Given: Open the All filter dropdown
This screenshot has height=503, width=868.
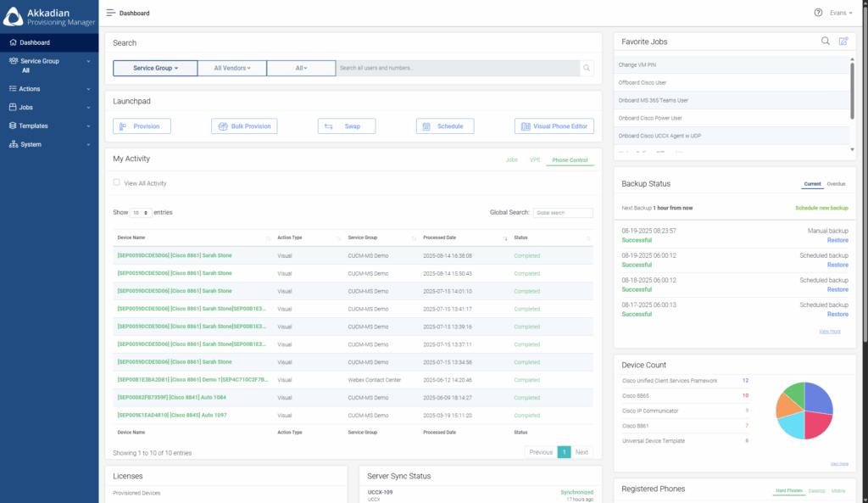Looking at the screenshot, I should point(301,68).
